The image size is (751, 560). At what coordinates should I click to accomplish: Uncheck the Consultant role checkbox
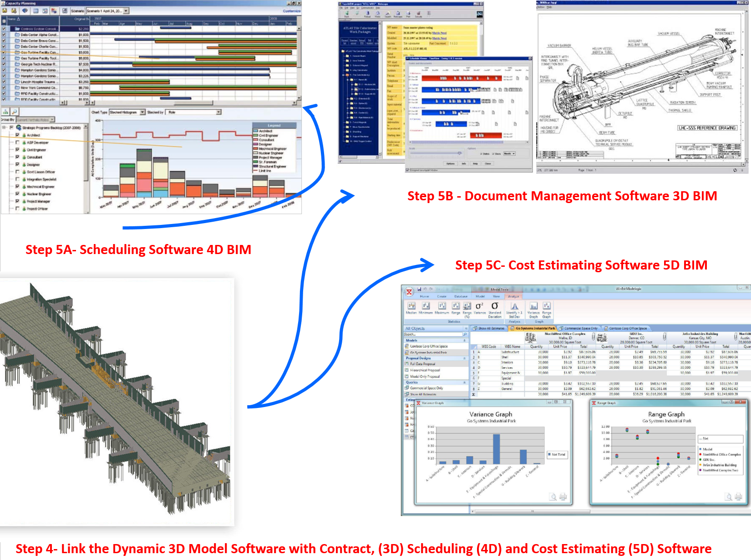17,157
